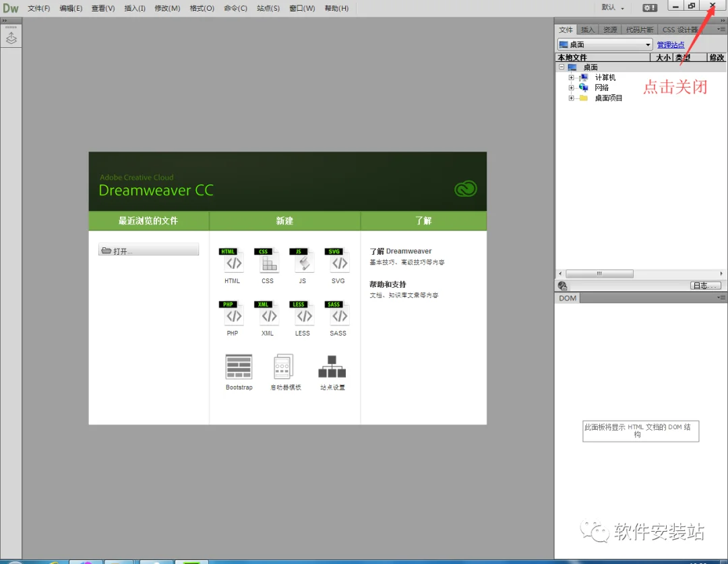The width and height of the screenshot is (728, 564).
Task: Click the 本地文件 column header
Action: 603,57
